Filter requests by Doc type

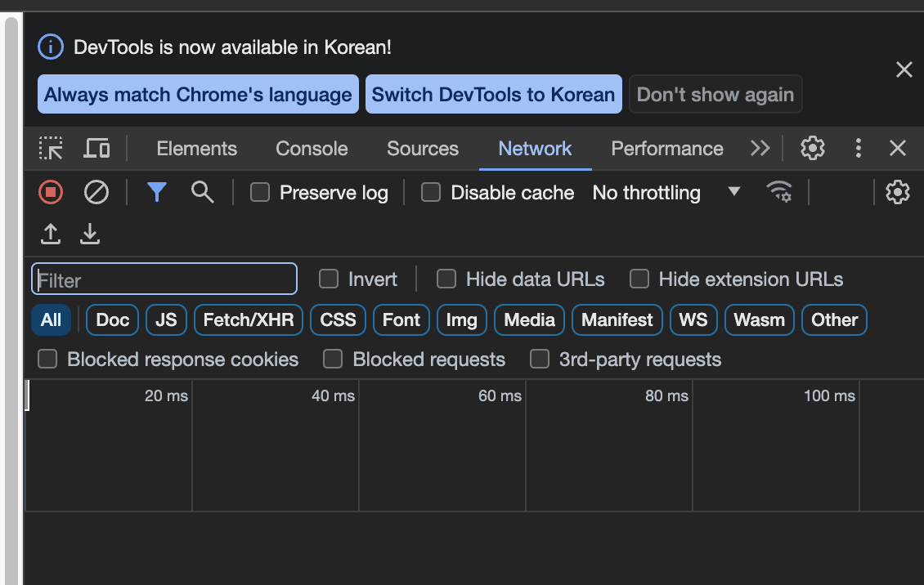(113, 320)
